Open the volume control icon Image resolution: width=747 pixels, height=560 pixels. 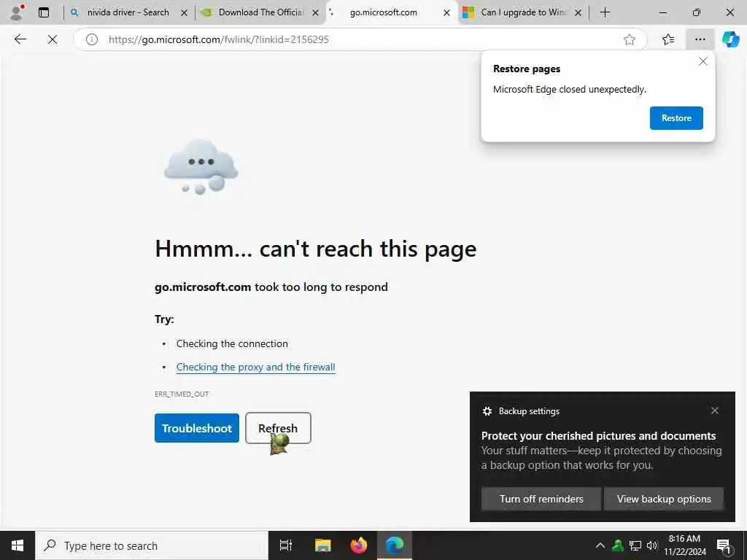coord(651,545)
